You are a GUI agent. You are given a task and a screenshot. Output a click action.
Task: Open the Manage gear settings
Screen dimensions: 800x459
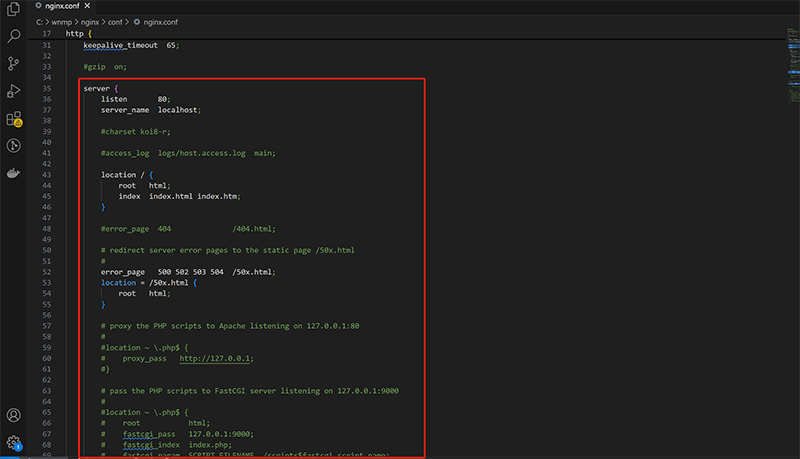tap(14, 443)
